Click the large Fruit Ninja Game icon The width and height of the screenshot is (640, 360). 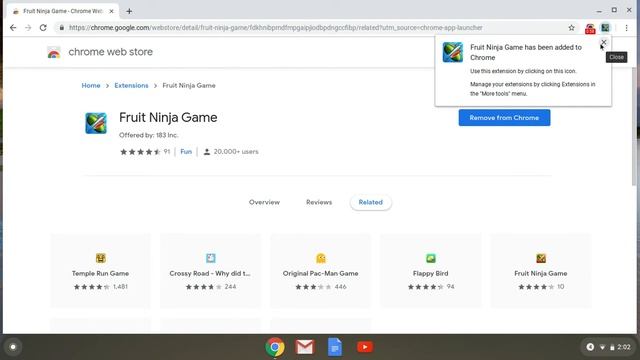coord(96,123)
